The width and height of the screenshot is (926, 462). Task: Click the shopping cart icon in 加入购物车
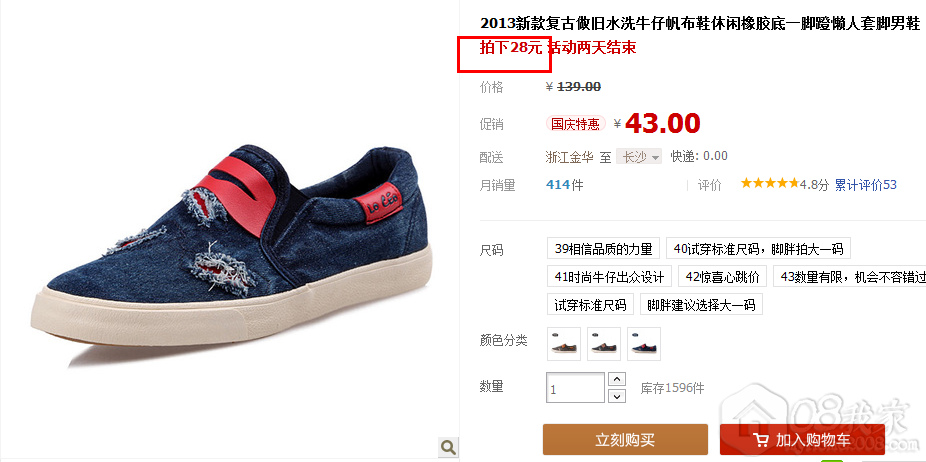click(x=761, y=440)
